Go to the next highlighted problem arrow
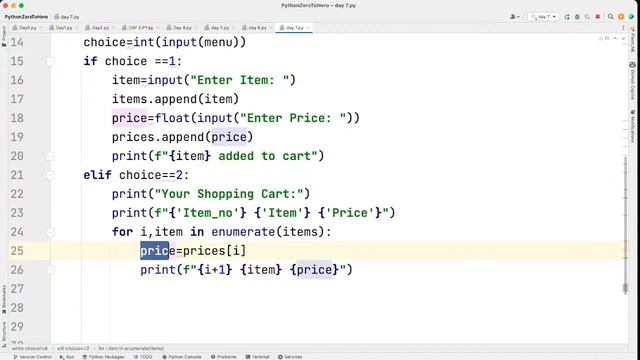Image resolution: width=640 pixels, height=360 pixels. click(623, 38)
